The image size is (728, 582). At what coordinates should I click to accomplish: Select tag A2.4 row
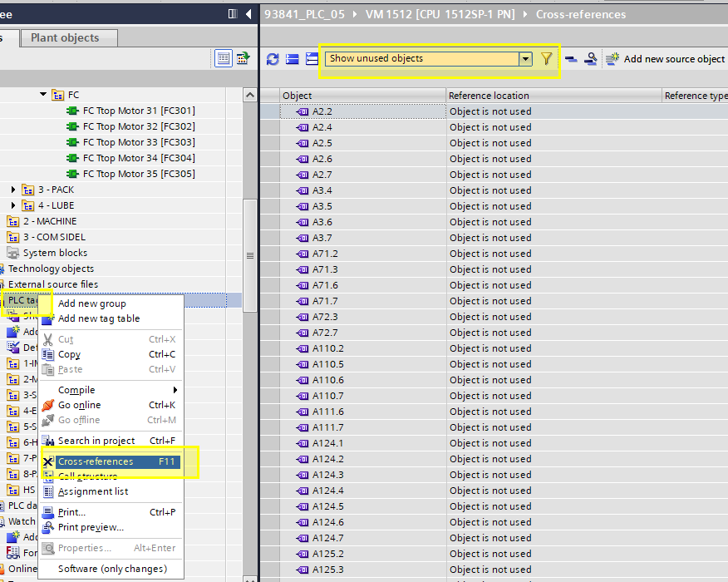pos(362,127)
